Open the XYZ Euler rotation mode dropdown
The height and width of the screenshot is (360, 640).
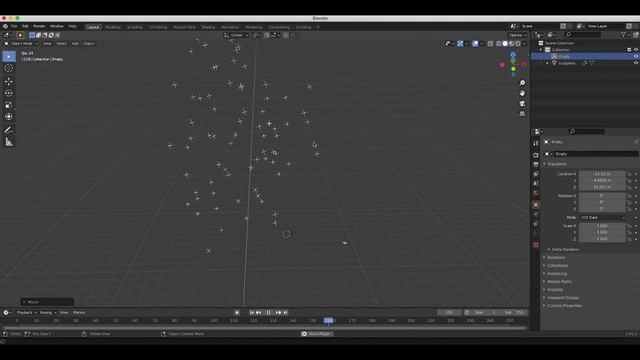[x=602, y=218]
